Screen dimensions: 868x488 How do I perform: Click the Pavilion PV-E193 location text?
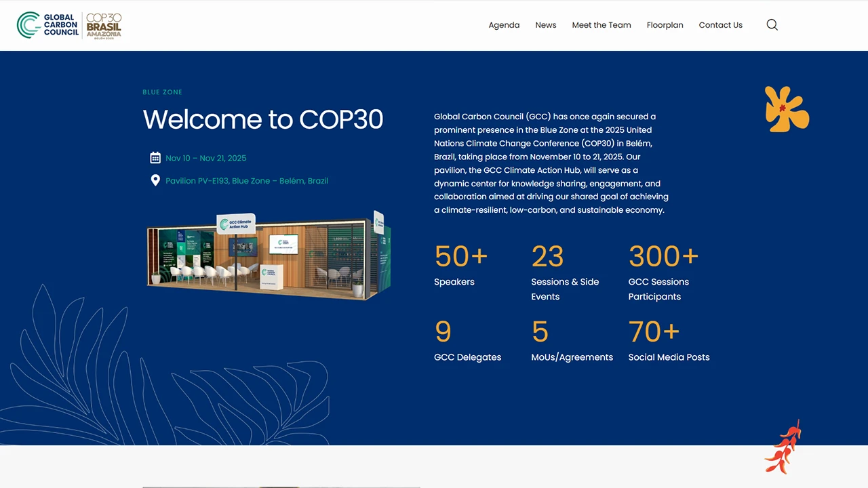tap(246, 181)
